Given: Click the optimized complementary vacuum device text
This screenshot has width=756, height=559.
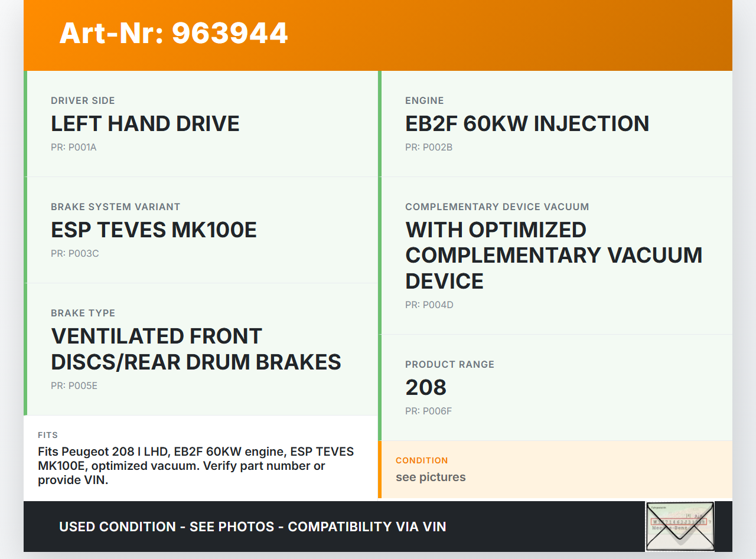Looking at the screenshot, I should pyautogui.click(x=553, y=255).
